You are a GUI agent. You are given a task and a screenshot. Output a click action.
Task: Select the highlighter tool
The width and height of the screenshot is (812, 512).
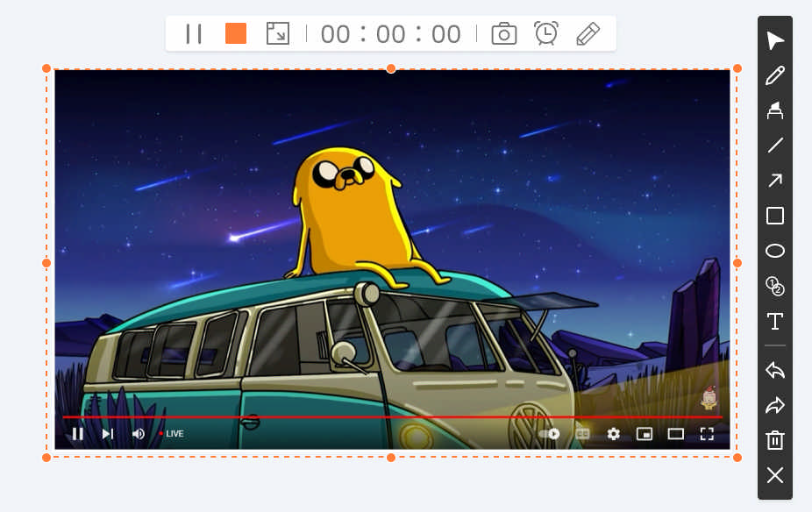775,110
